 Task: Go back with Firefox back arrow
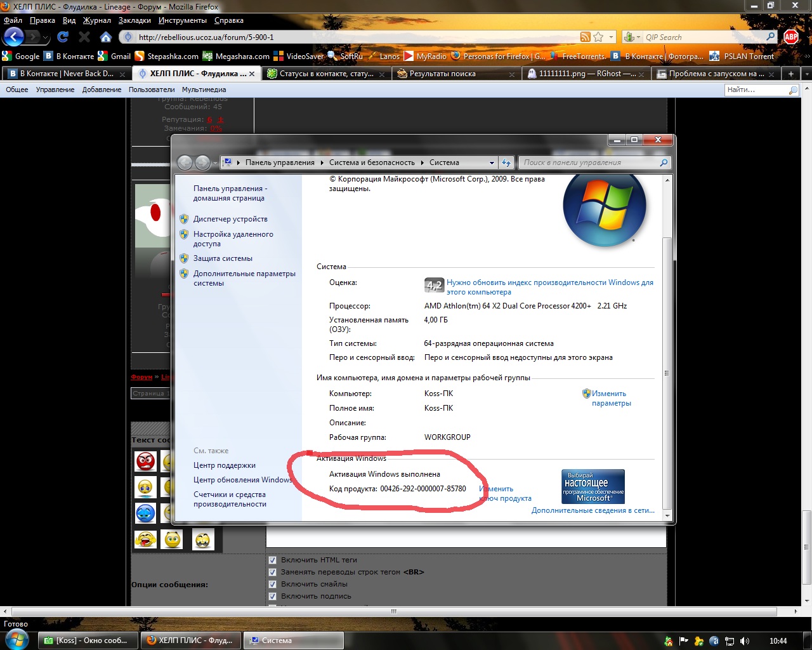[x=14, y=37]
